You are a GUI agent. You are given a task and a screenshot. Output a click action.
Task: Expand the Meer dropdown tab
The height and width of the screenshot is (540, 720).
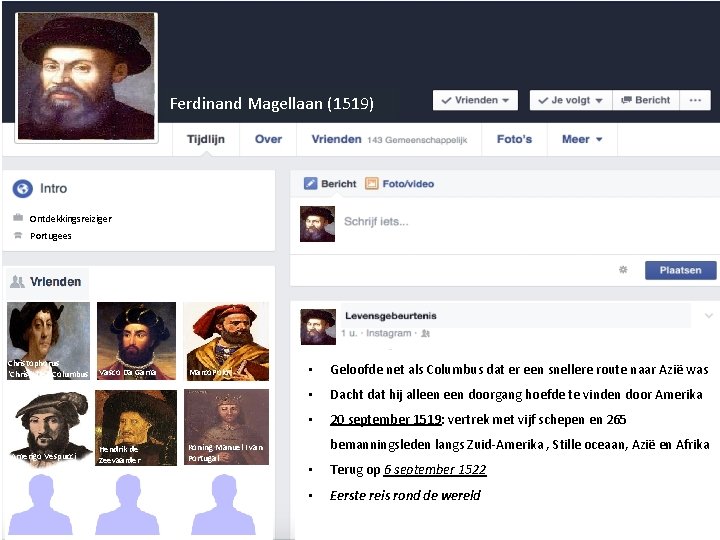point(582,139)
